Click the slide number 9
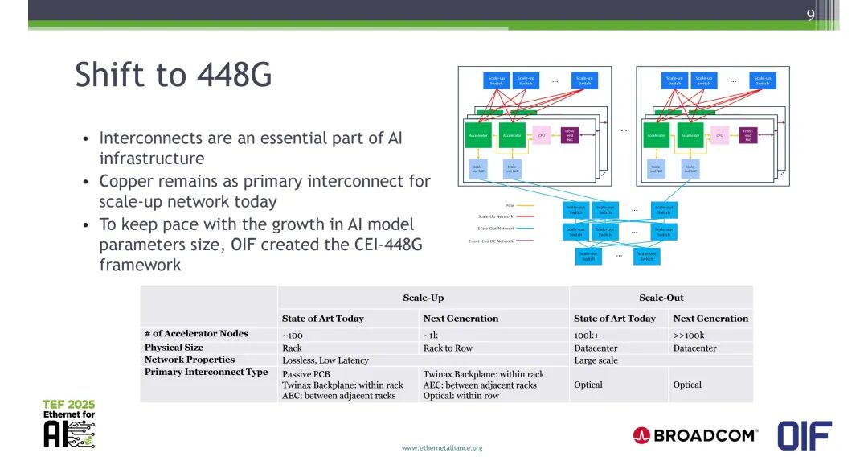Screen dimensions: 868x457 810,15
